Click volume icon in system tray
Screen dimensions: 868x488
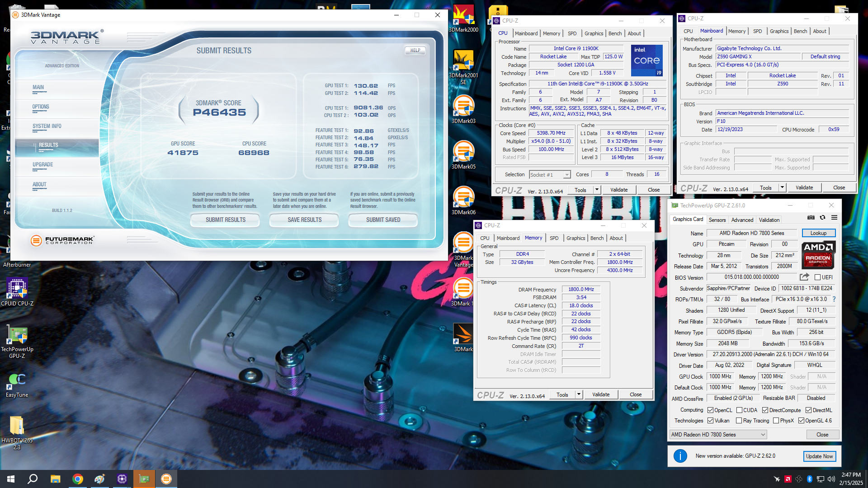(831, 479)
